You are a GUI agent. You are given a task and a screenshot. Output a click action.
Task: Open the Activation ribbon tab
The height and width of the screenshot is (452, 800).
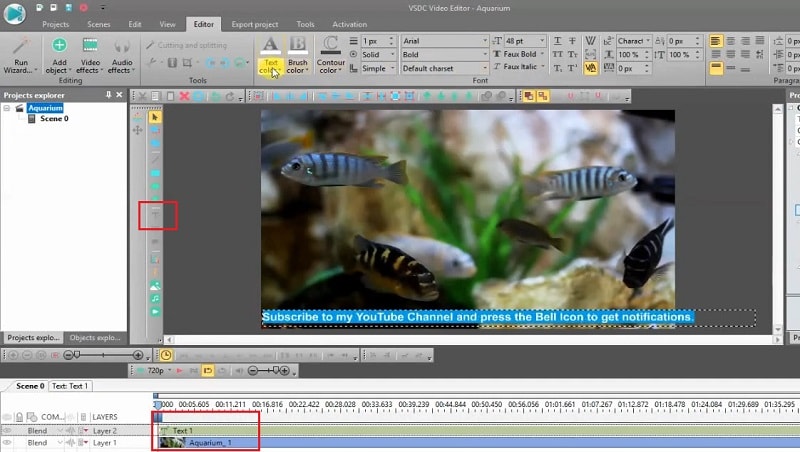pyautogui.click(x=349, y=24)
